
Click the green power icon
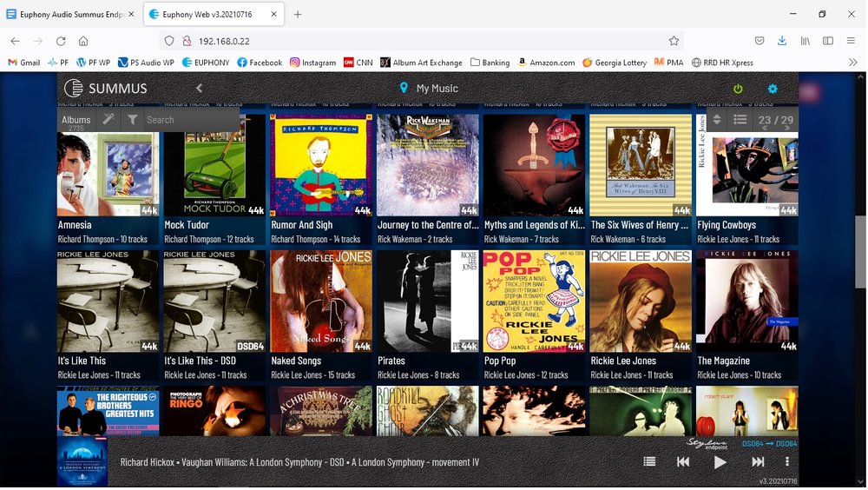[738, 88]
